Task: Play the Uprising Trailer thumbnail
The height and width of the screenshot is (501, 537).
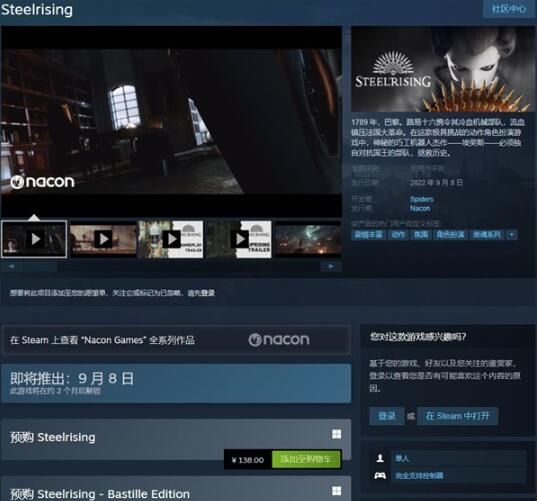Action: (x=239, y=239)
